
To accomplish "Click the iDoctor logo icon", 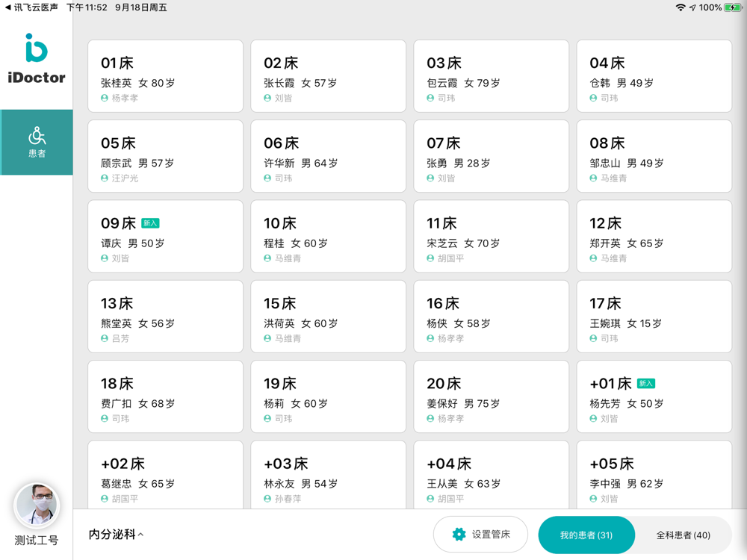I will coord(36,49).
